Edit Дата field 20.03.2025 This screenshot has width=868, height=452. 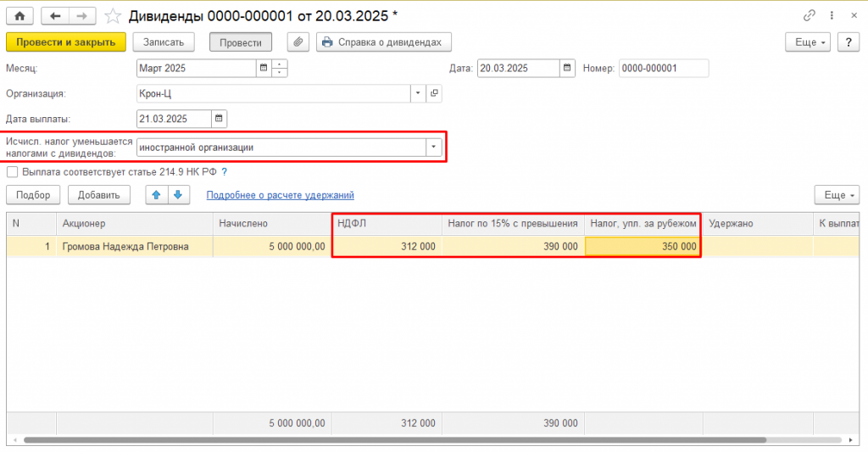click(518, 68)
